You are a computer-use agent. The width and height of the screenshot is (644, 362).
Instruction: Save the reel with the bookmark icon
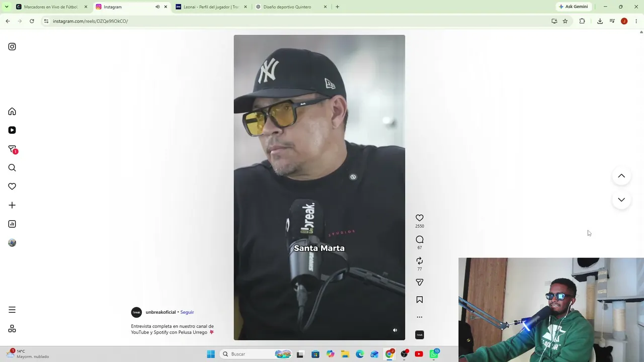coord(420,300)
